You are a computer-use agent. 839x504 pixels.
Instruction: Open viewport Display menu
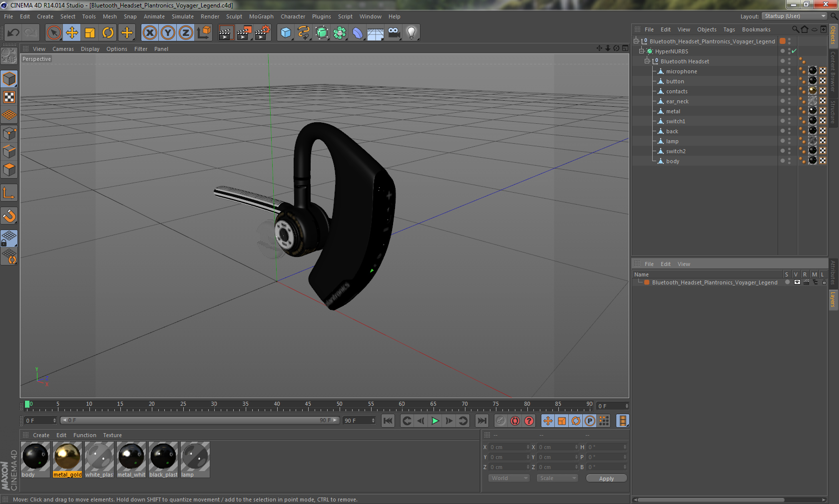[90, 49]
